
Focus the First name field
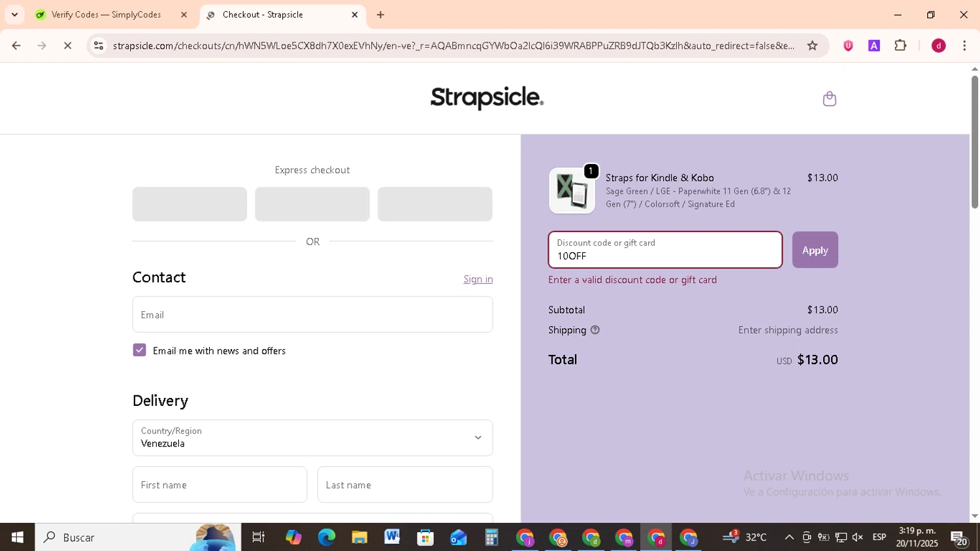(x=220, y=484)
